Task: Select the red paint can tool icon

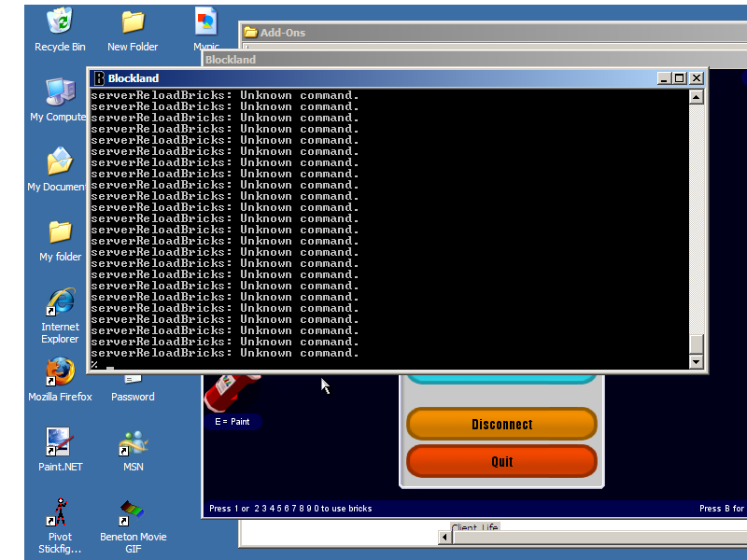Action: point(232,393)
